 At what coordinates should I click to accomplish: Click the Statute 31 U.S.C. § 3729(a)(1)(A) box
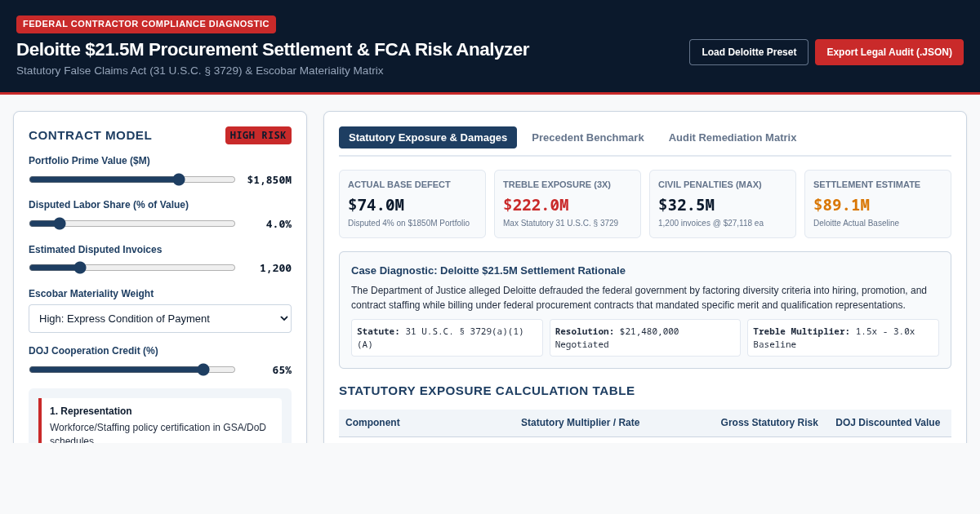coord(447,338)
